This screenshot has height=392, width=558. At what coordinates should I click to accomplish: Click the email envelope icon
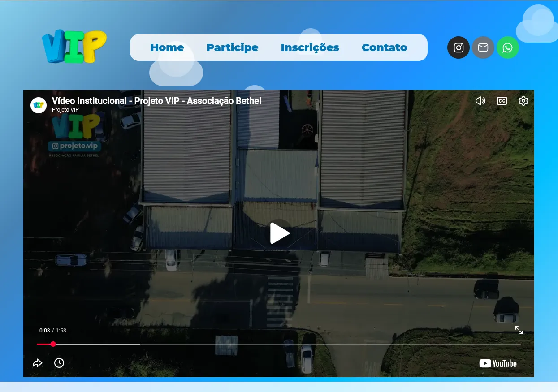click(x=483, y=47)
